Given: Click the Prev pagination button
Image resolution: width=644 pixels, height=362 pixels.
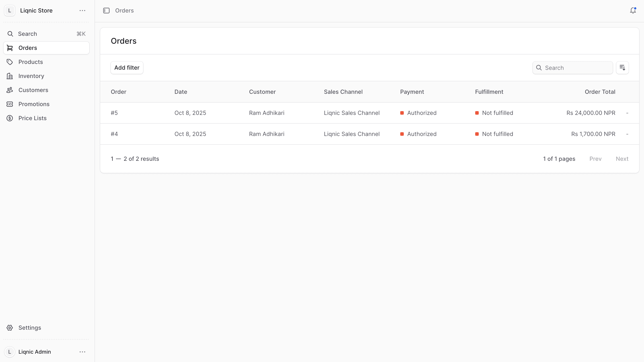Looking at the screenshot, I should (595, 159).
